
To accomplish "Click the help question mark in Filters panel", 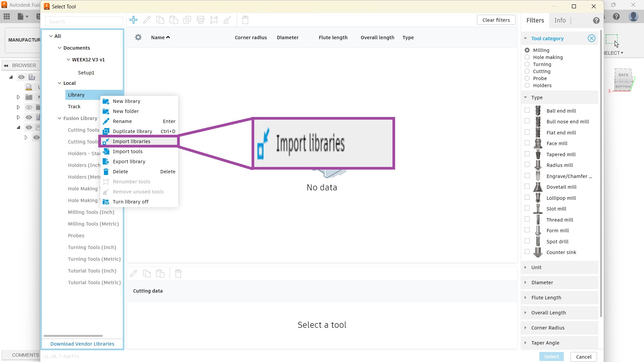I will click(x=596, y=20).
